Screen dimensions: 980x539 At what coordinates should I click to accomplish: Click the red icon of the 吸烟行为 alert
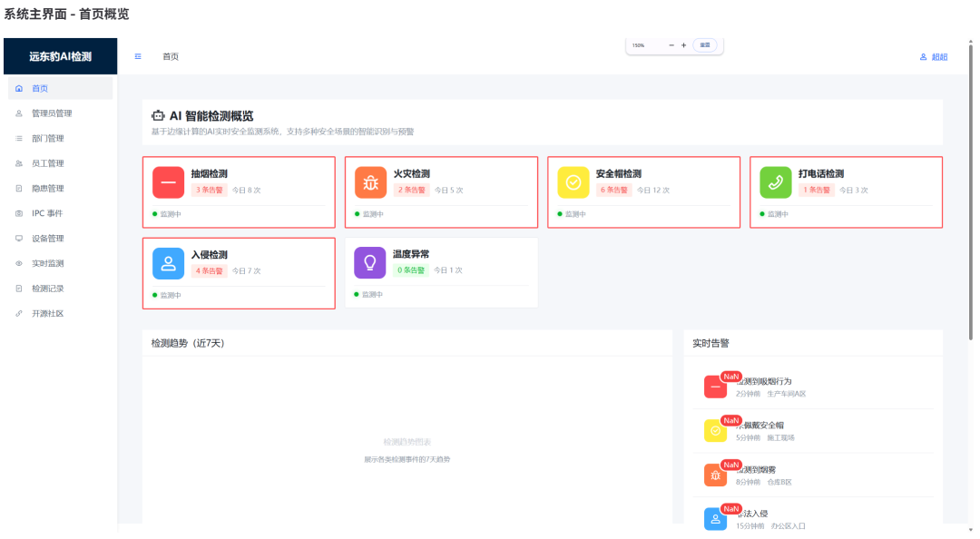click(715, 387)
